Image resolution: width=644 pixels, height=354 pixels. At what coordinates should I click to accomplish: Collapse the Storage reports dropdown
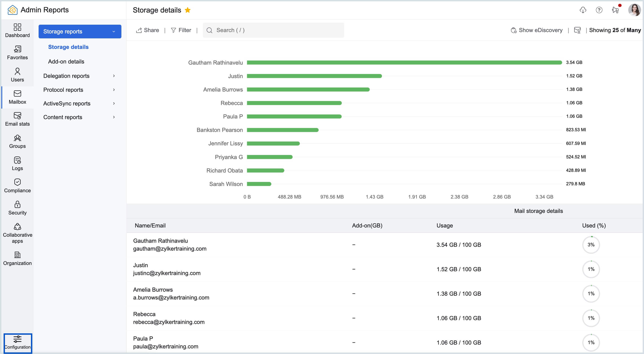pos(80,31)
